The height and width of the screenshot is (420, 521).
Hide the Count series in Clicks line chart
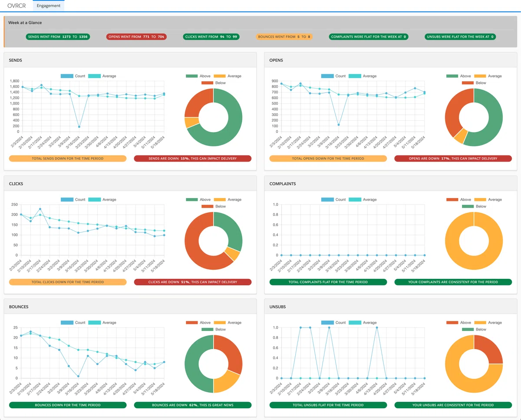(73, 200)
